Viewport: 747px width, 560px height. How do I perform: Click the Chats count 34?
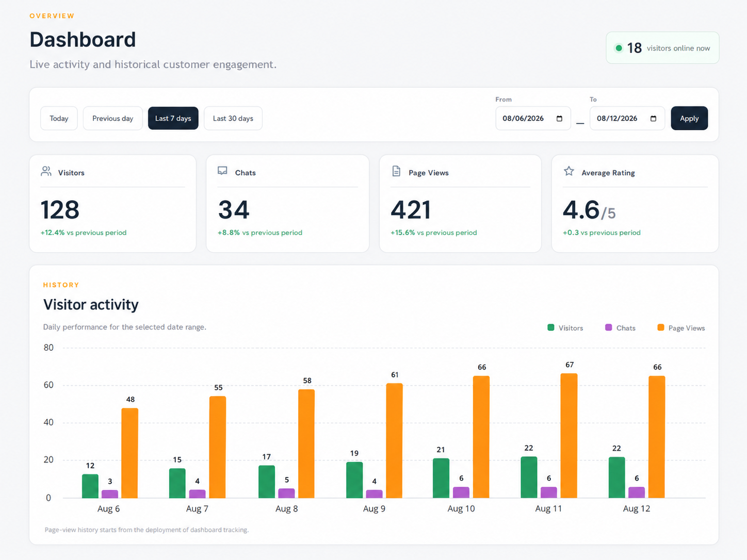tap(234, 210)
